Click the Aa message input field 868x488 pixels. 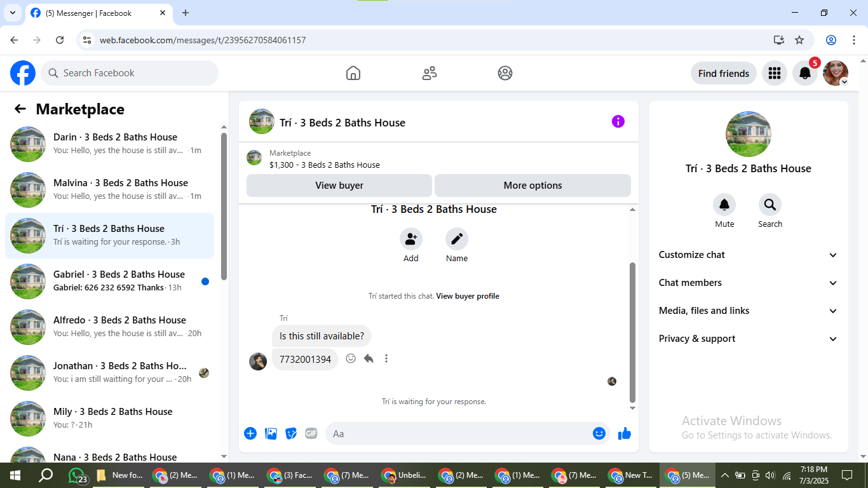[460, 433]
